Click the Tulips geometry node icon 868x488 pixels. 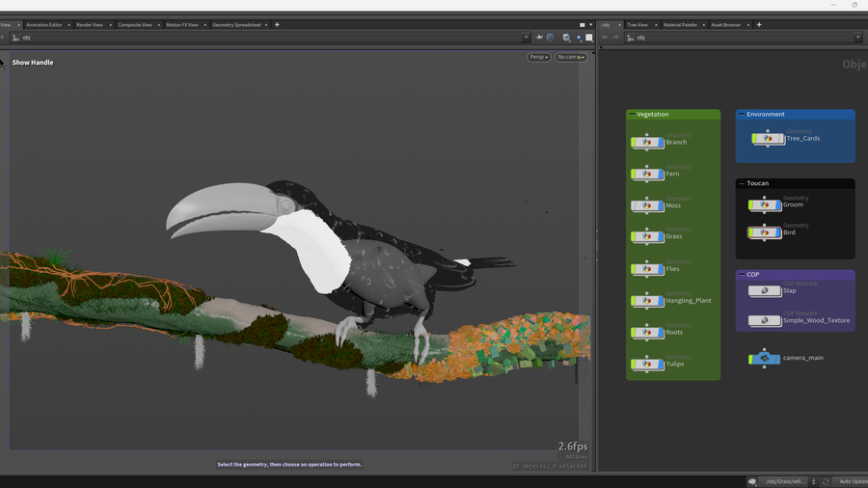647,364
